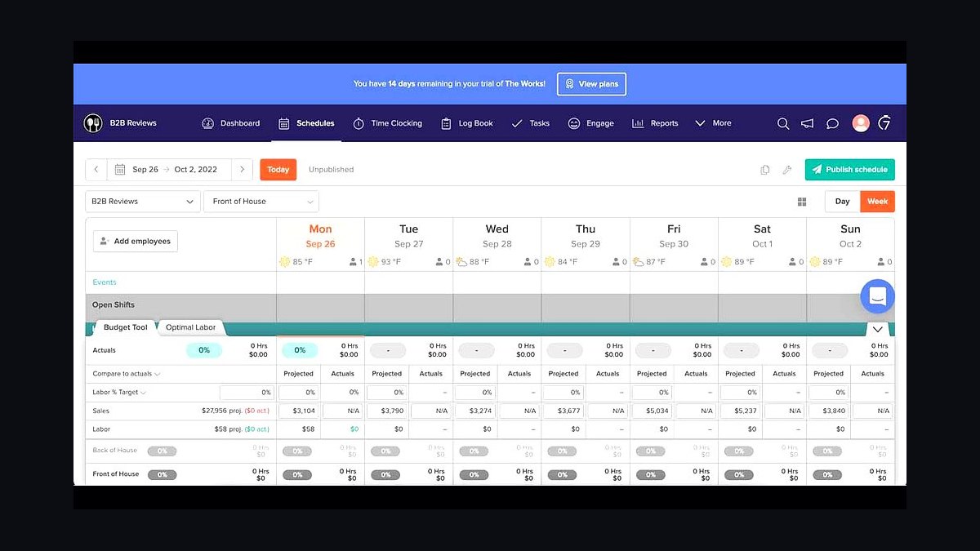The height and width of the screenshot is (551, 980).
Task: Click the Sun Oct 2 column header
Action: point(850,236)
